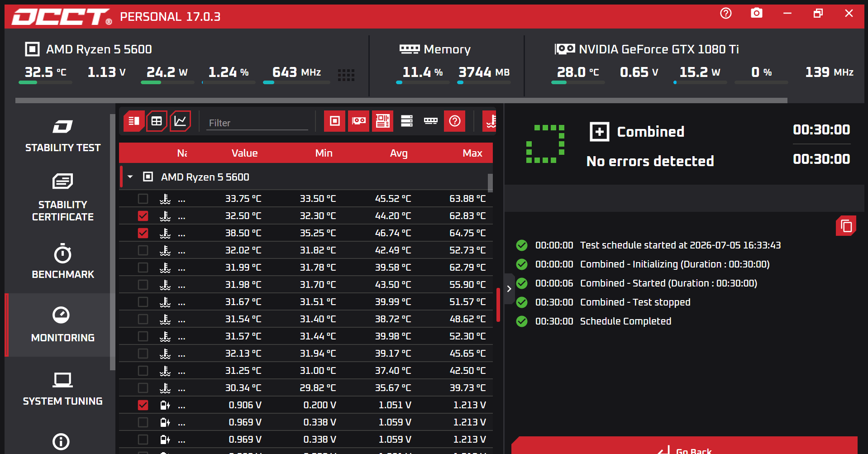Click into the Filter input field
This screenshot has width=868, height=454.
(x=257, y=123)
